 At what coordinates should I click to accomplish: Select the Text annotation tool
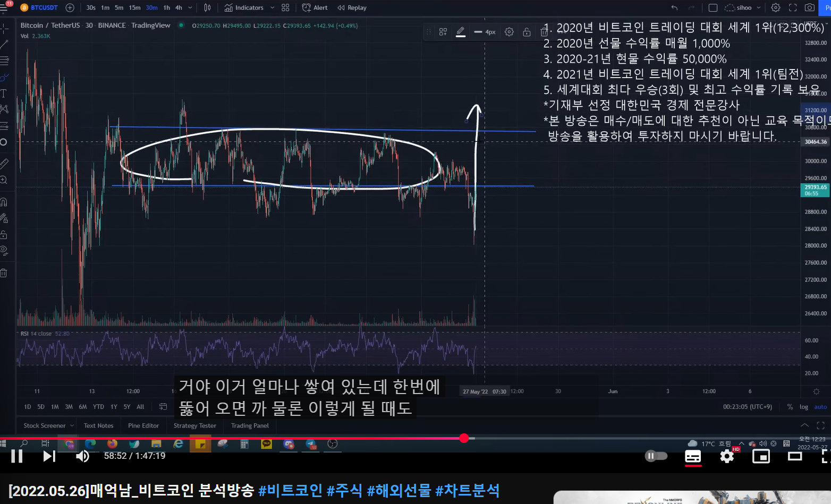coord(4,93)
